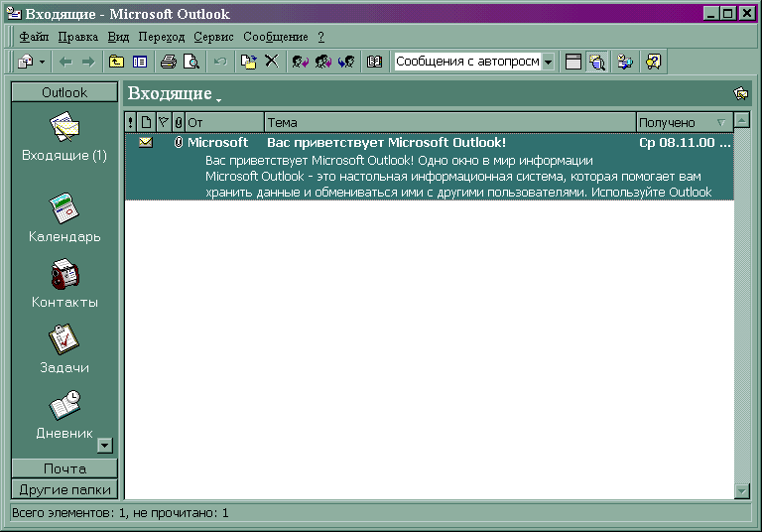This screenshot has height=532, width=762.
Task: Open Входящие (1) shortcut in Outlook bar
Action: click(64, 137)
